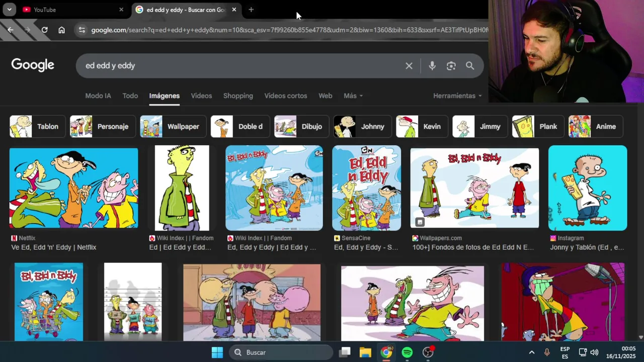
Task: Select the Videos results tab
Action: click(x=201, y=96)
